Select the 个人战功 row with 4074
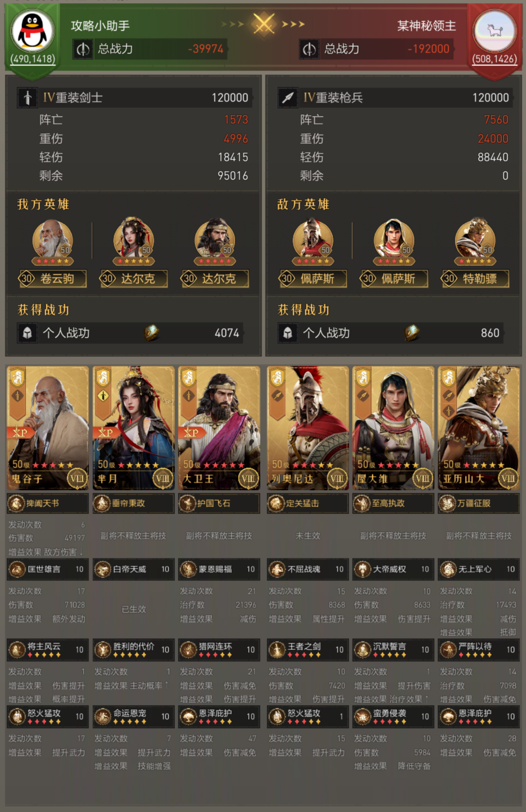This screenshot has height=812, width=526. click(x=131, y=333)
